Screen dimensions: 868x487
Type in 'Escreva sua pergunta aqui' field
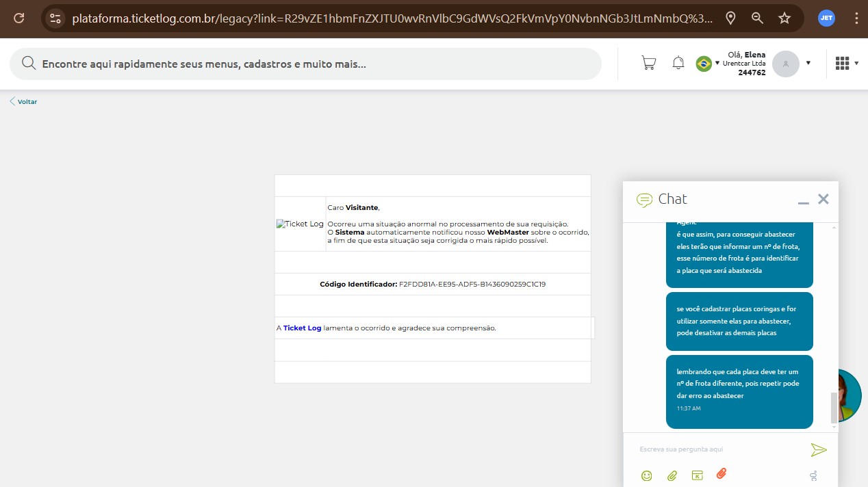pyautogui.click(x=719, y=449)
